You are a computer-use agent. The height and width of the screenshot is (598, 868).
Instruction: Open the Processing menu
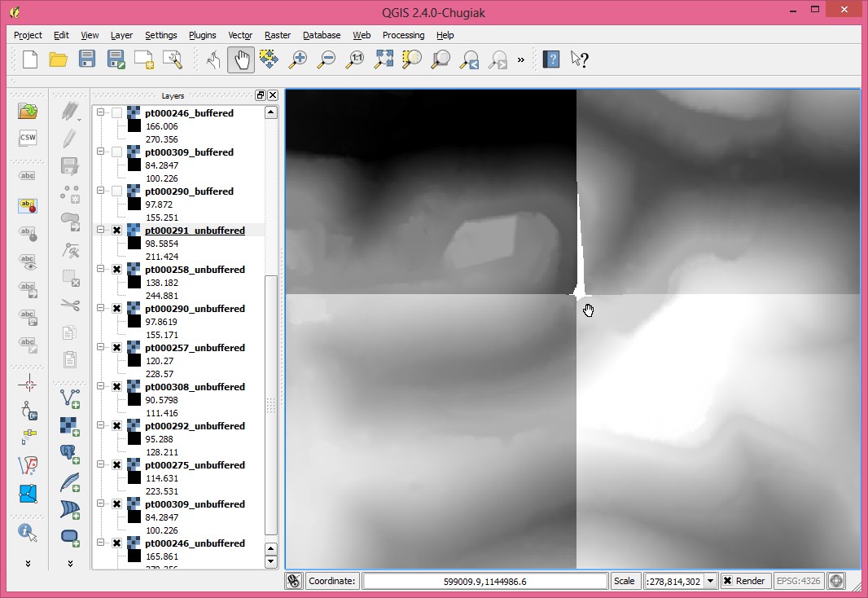tap(403, 35)
